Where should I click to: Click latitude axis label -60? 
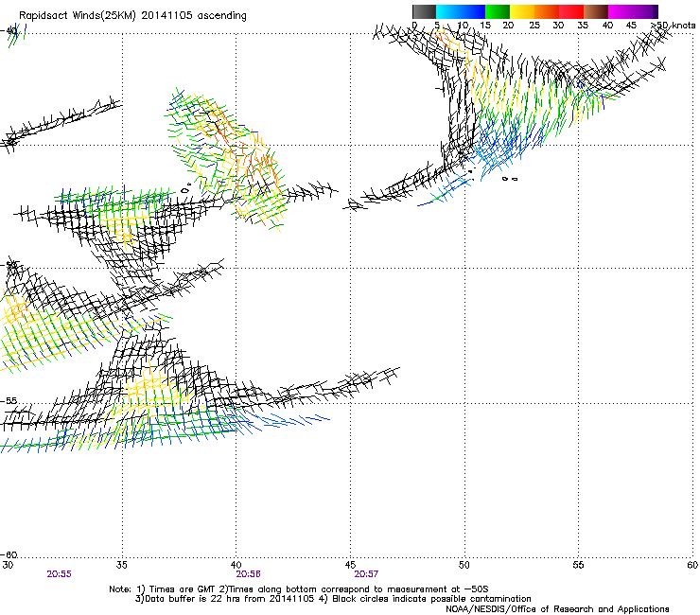pyautogui.click(x=9, y=554)
